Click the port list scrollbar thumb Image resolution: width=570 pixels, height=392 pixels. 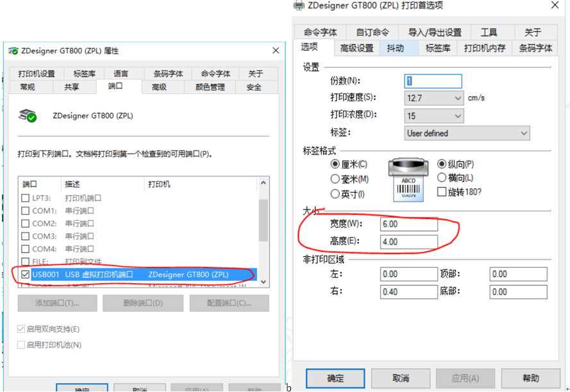coord(264,220)
